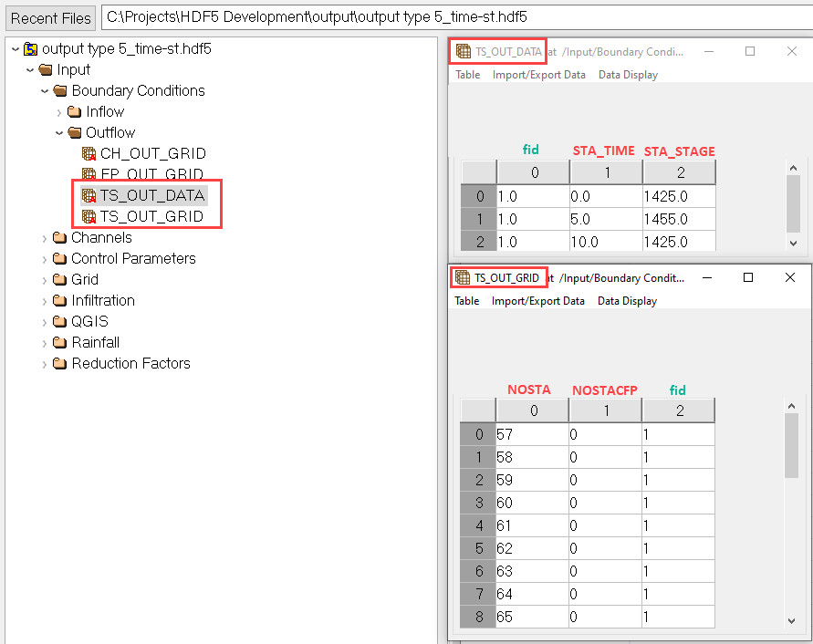813x644 pixels.
Task: Open Table menu in TS_OUT_DATA window
Action: [x=468, y=75]
